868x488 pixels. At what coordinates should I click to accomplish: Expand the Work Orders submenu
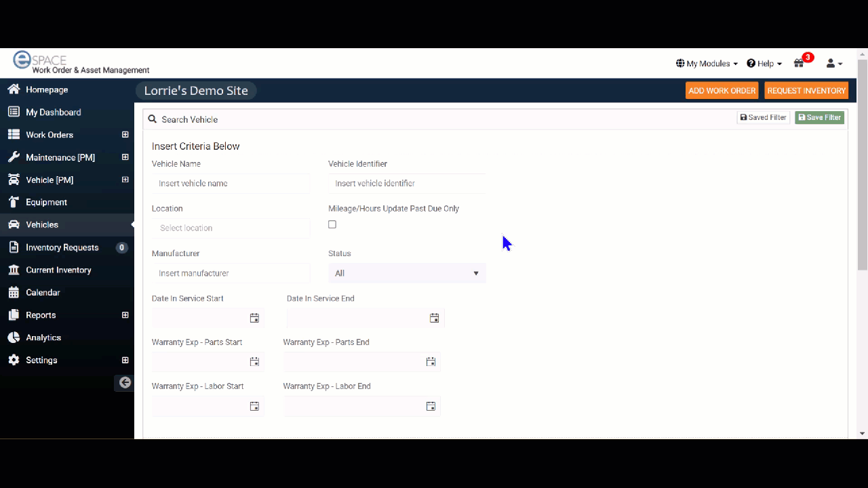[125, 135]
